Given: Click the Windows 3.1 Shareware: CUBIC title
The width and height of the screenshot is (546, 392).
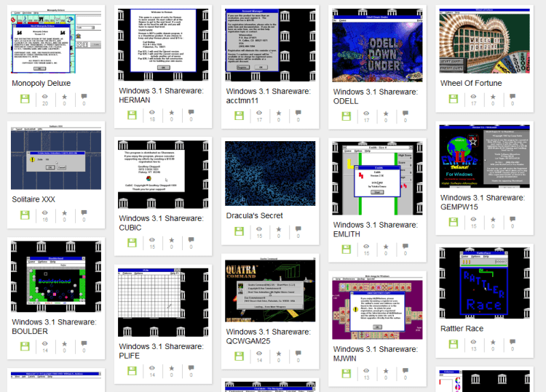Looking at the screenshot, I should [161, 223].
